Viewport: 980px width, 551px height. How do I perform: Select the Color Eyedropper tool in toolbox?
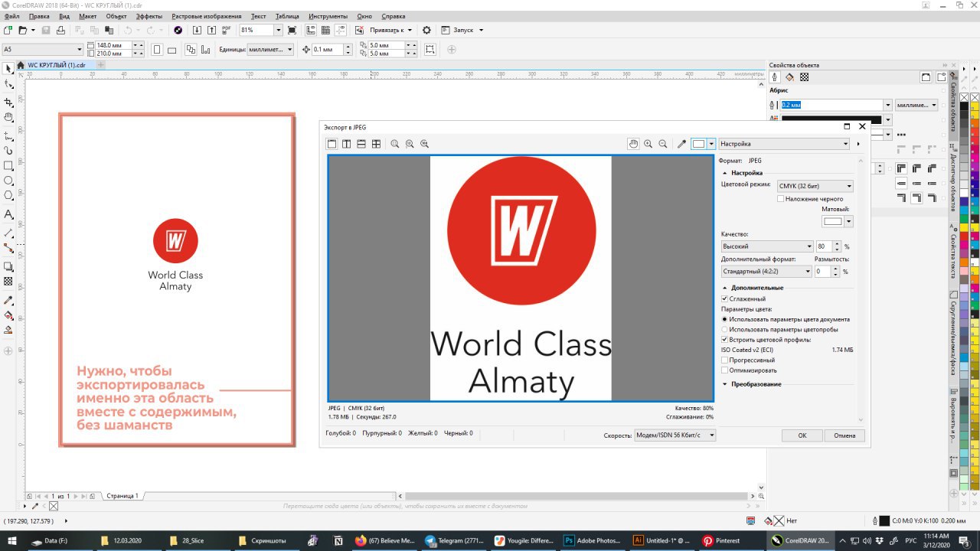[8, 300]
